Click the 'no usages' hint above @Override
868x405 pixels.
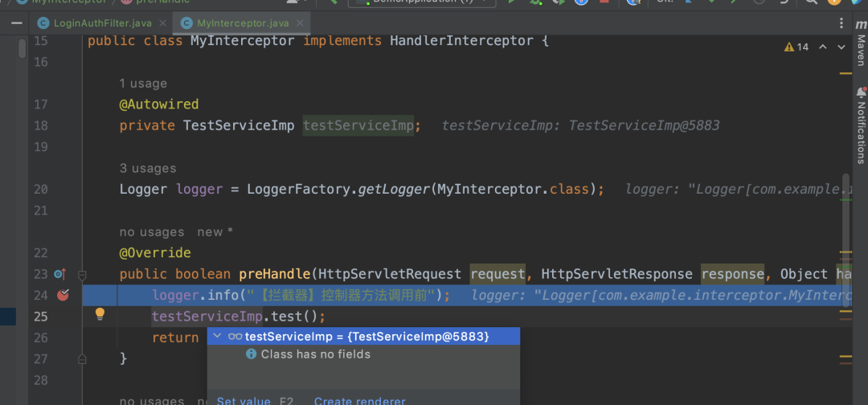coord(152,231)
